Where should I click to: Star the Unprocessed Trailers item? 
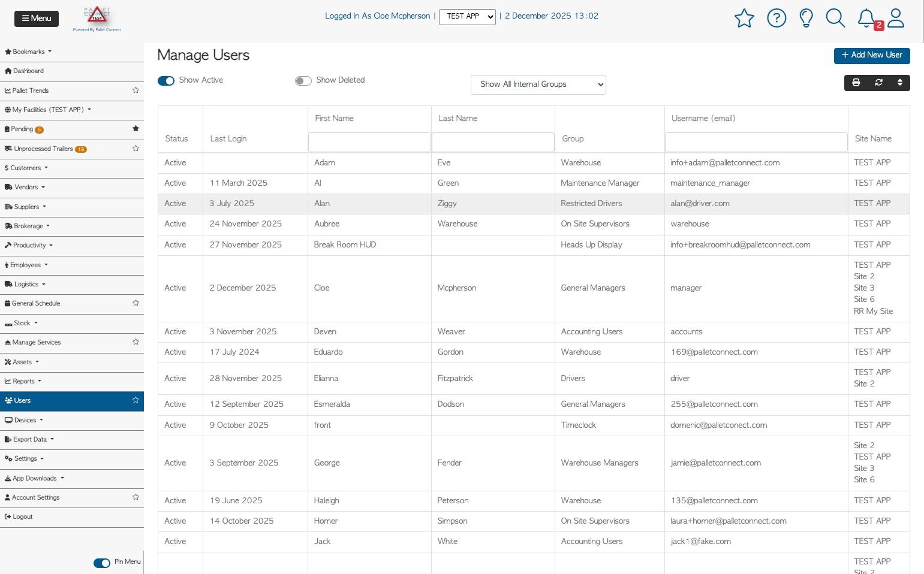136,149
